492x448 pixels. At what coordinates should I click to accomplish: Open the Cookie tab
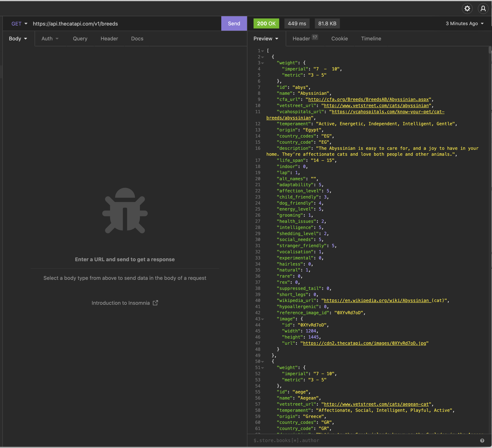point(340,39)
